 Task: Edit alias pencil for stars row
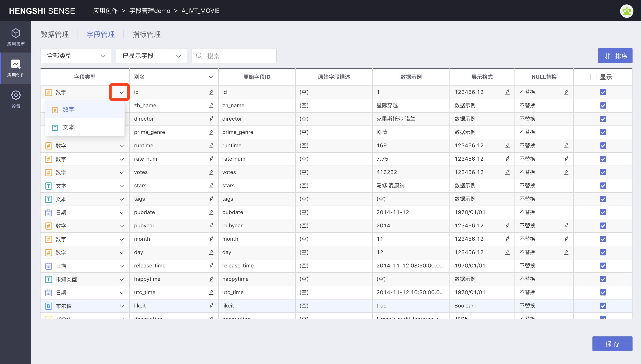[211, 186]
